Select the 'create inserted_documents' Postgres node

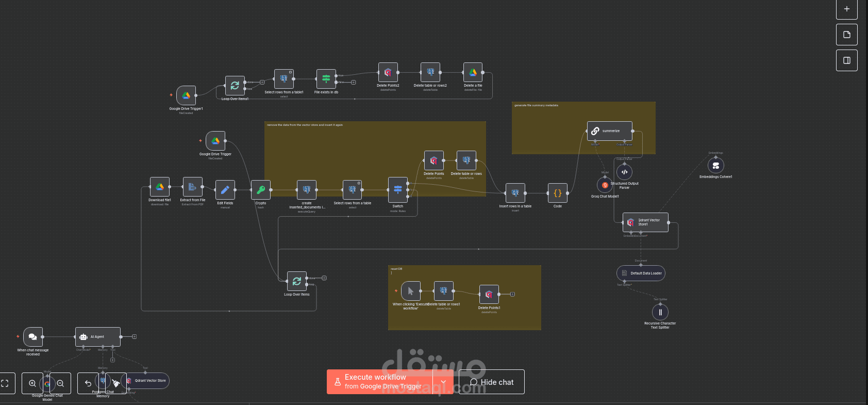click(x=307, y=190)
